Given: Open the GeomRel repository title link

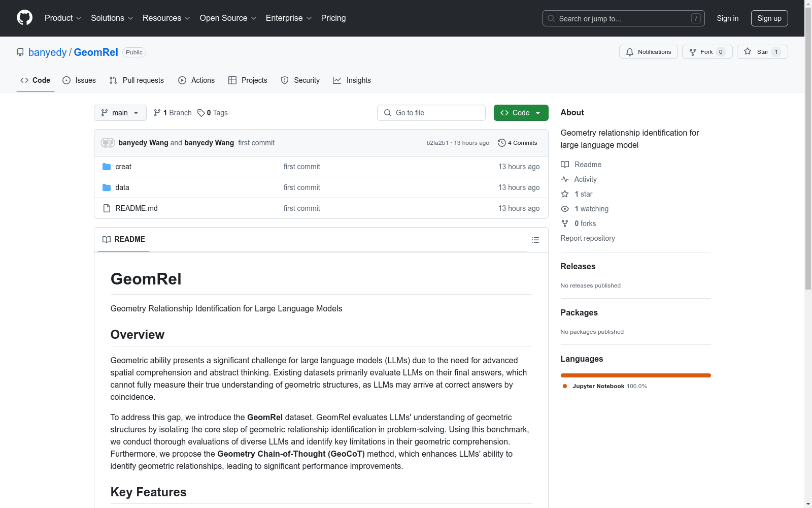Looking at the screenshot, I should pyautogui.click(x=96, y=52).
